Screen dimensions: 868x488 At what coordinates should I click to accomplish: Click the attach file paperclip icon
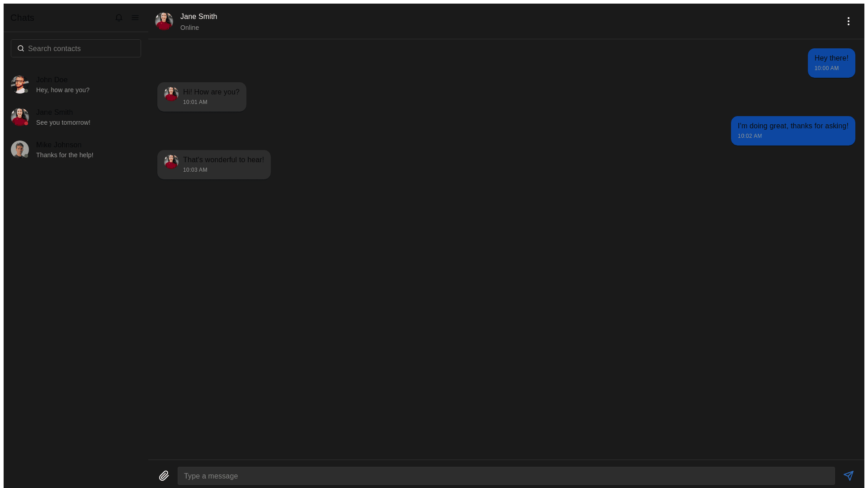point(164,476)
